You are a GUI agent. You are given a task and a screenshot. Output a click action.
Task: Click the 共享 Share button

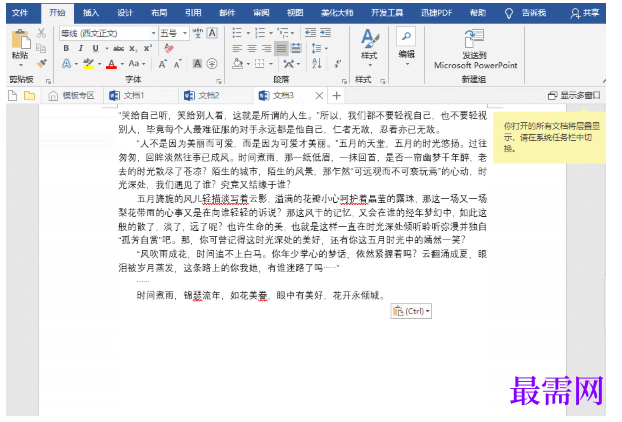[x=585, y=13]
